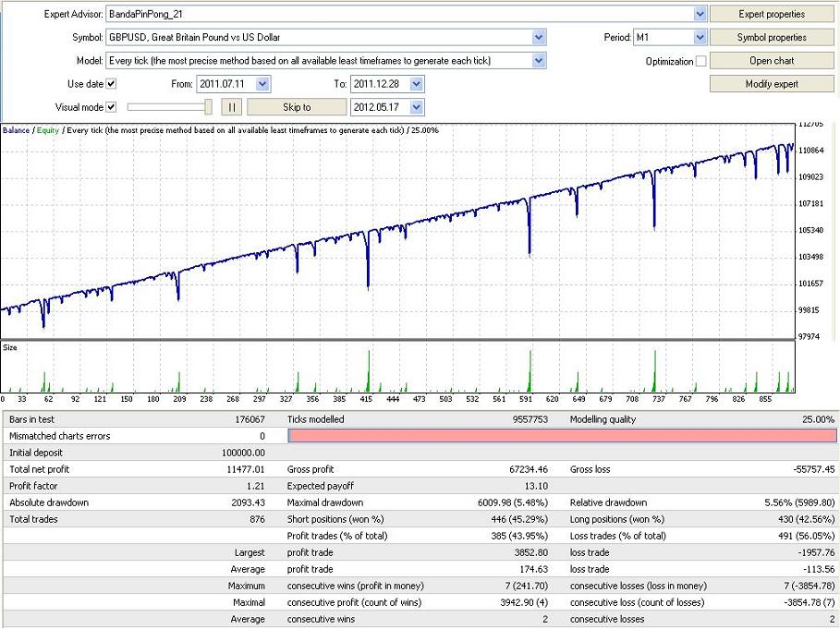
Task: Open the From date picker arrow
Action: click(x=263, y=84)
